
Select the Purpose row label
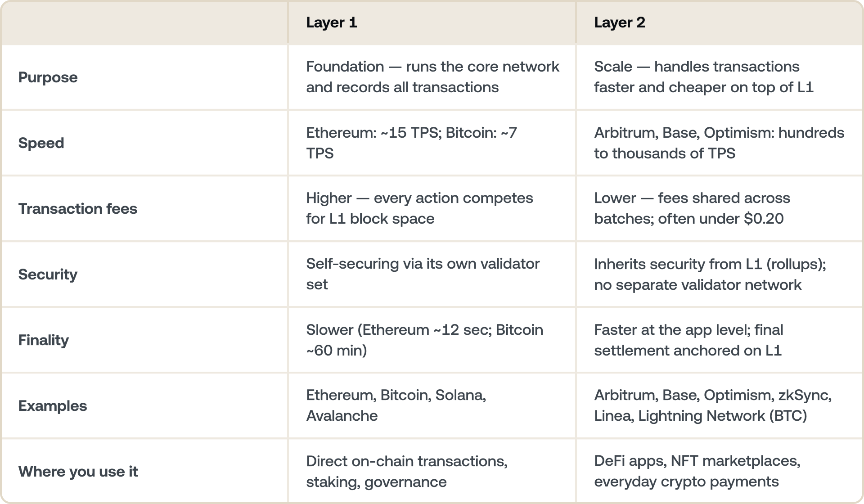pyautogui.click(x=48, y=77)
